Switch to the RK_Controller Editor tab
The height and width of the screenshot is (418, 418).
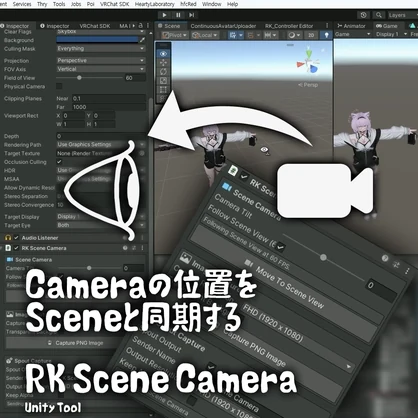point(289,26)
